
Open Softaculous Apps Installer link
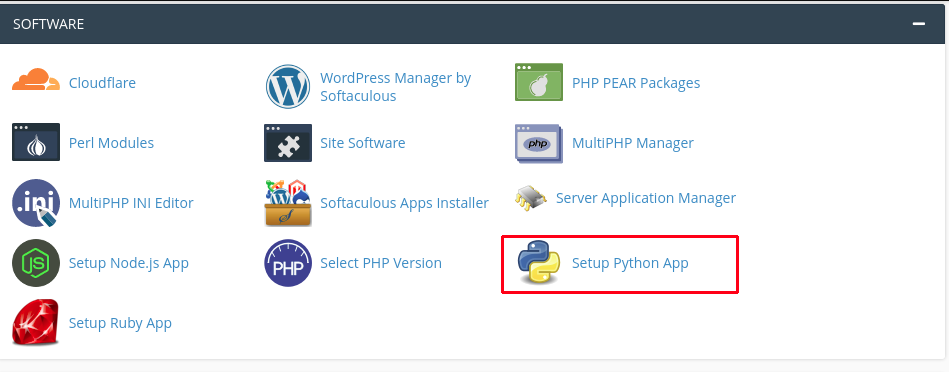[404, 203]
